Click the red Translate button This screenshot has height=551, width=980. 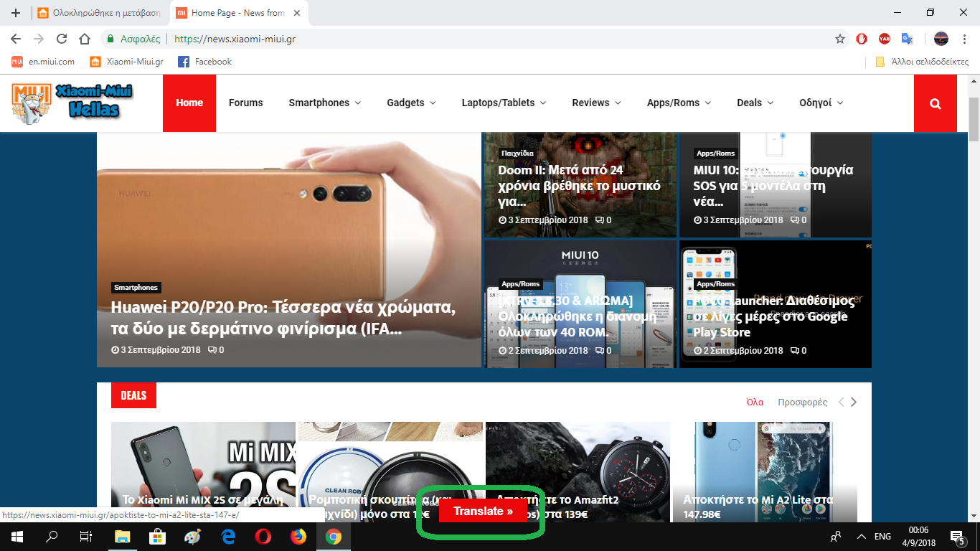[x=484, y=511]
